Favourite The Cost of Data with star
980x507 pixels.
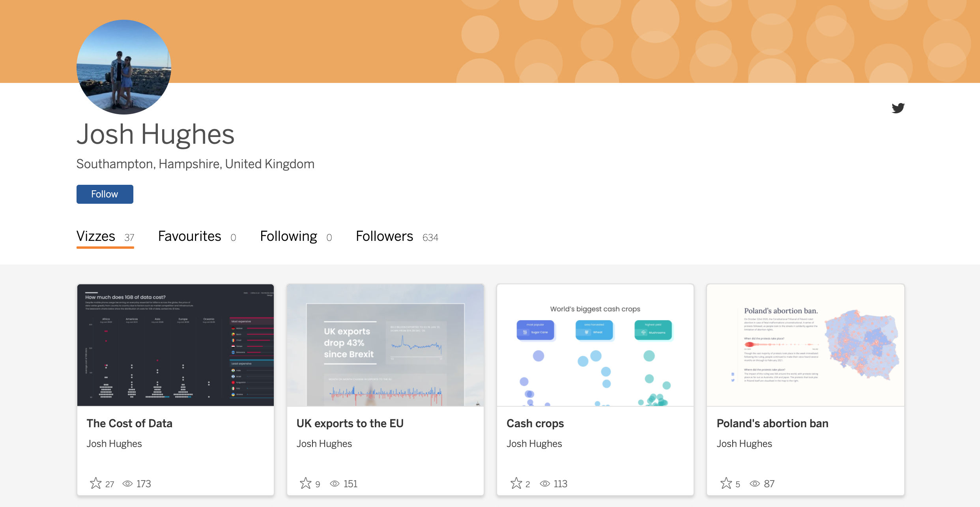(x=95, y=483)
